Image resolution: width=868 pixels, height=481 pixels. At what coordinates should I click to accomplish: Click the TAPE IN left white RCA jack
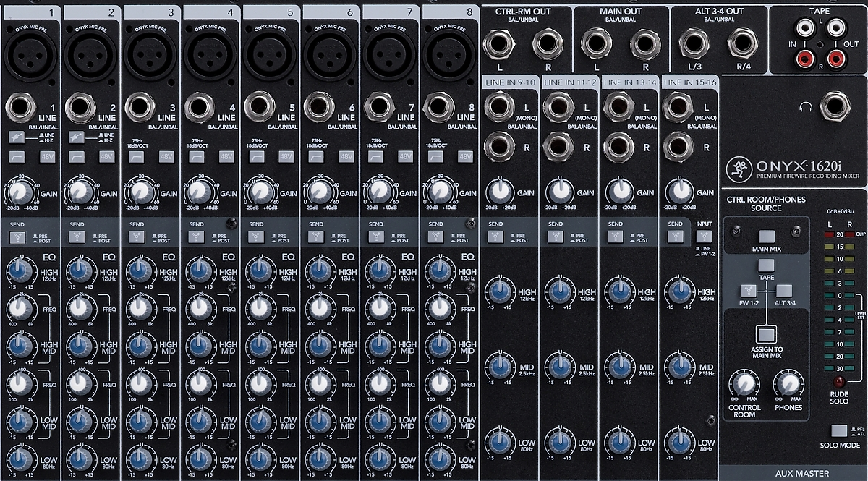pos(805,28)
